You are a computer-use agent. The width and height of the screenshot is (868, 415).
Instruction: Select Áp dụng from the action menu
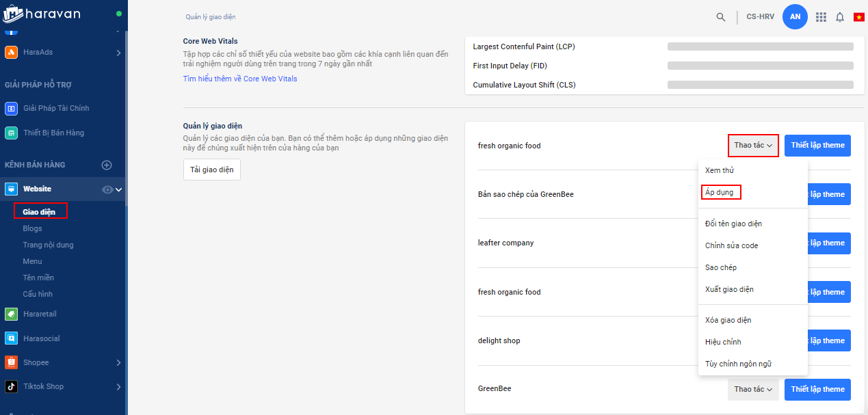tap(721, 192)
